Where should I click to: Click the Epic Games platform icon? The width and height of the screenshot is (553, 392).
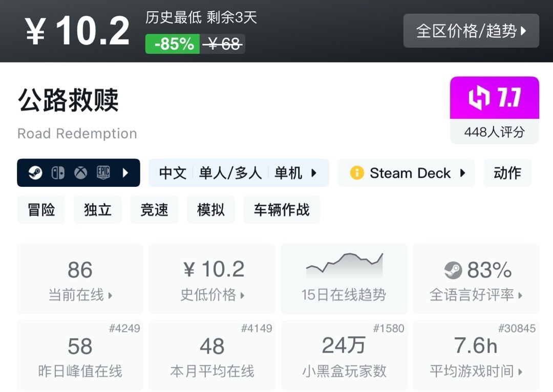coord(103,173)
